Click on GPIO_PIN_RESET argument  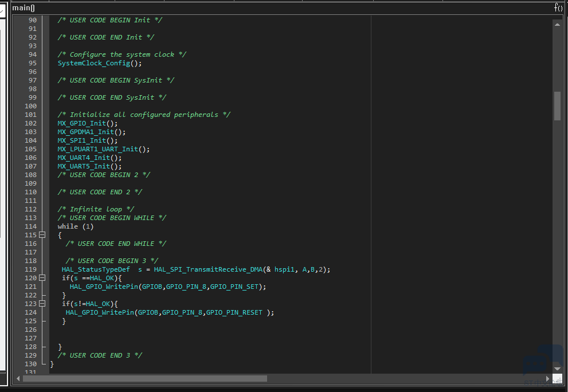tap(234, 312)
